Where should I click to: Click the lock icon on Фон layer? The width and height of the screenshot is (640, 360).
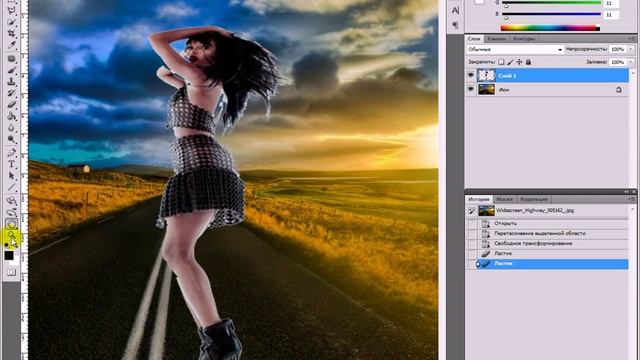tap(619, 89)
